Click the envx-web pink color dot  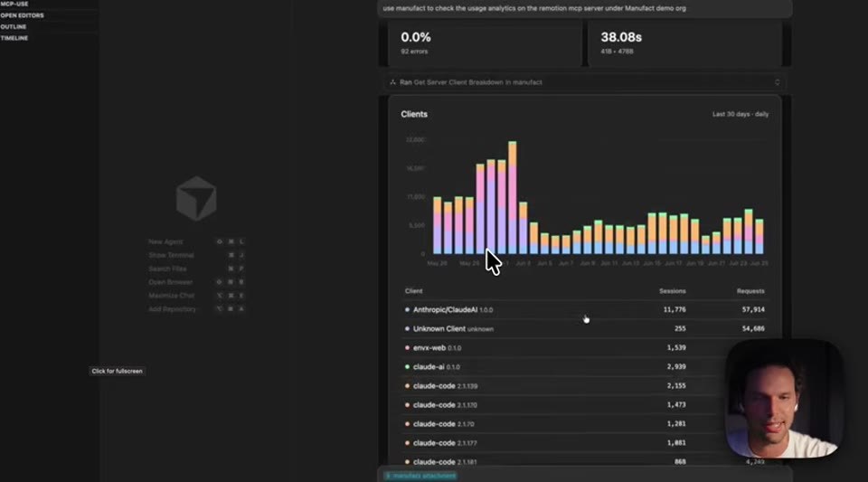tap(407, 348)
